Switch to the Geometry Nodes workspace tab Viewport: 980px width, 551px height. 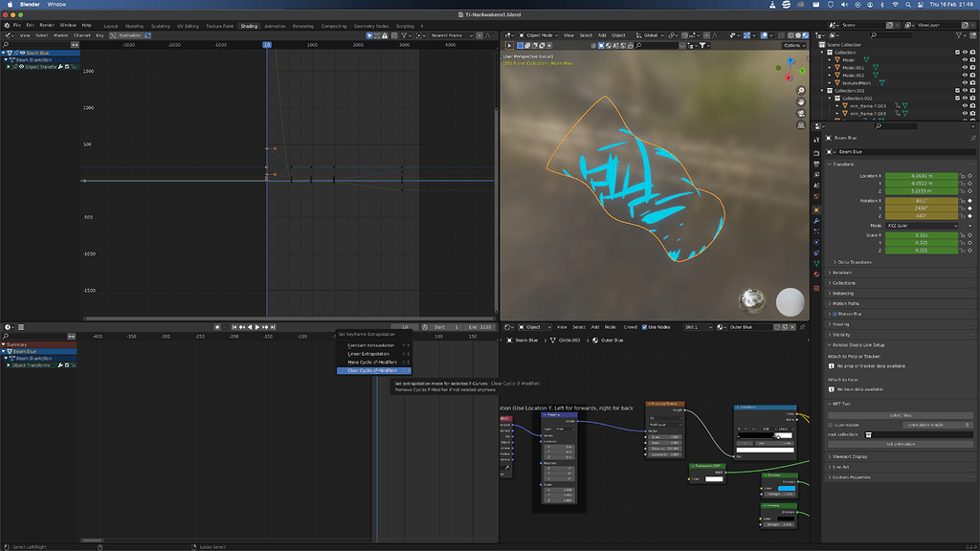[371, 26]
